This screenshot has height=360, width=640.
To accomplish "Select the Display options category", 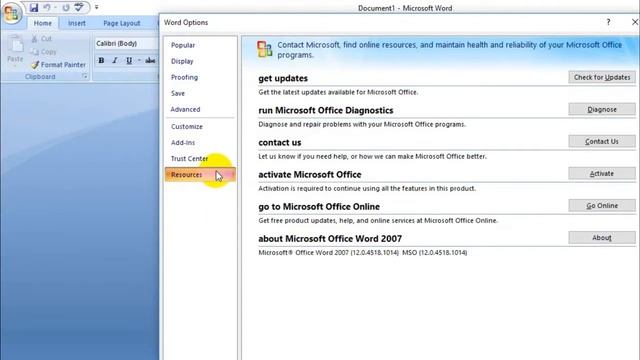I will [200, 61].
